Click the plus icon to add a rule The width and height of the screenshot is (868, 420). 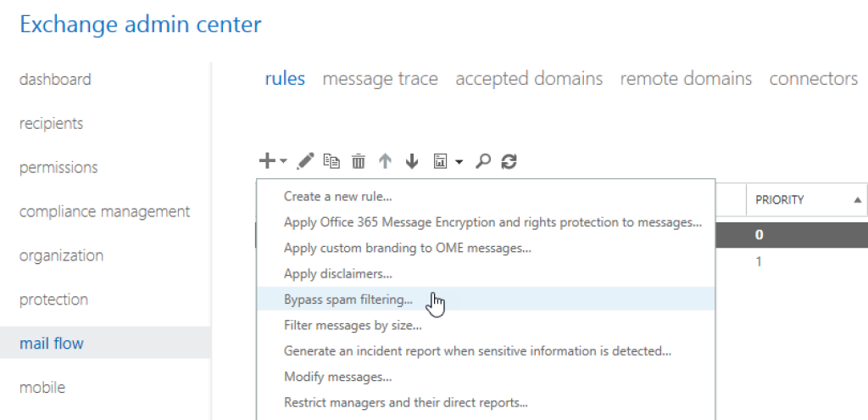[267, 160]
